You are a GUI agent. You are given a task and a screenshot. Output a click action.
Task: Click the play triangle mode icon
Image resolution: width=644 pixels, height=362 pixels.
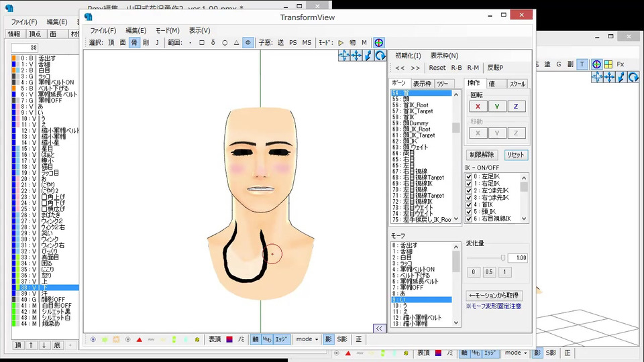[340, 42]
